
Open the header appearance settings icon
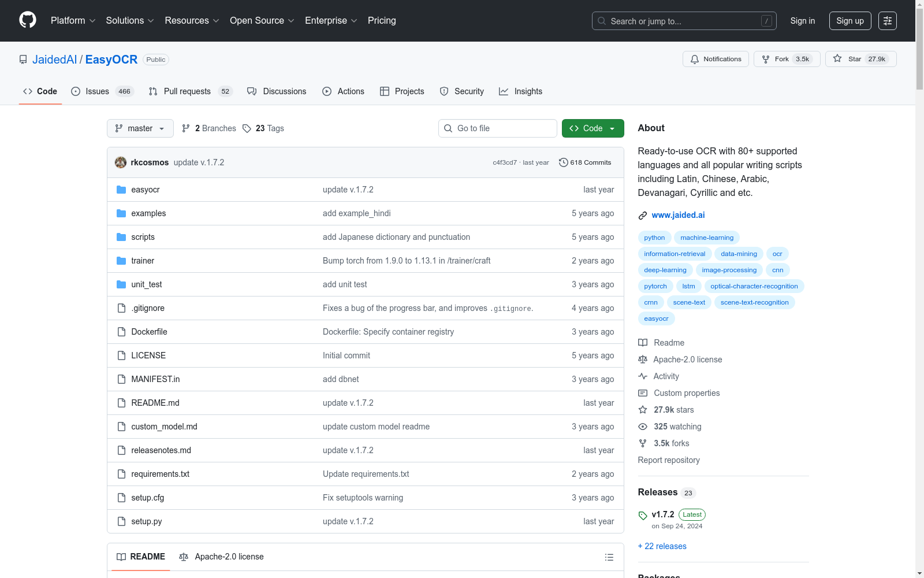[x=888, y=21]
